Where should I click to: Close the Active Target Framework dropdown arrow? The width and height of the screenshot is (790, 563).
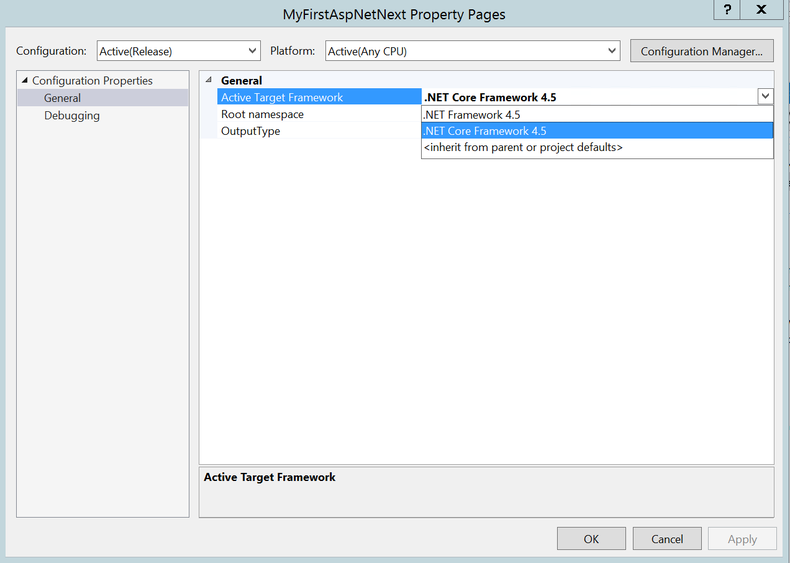click(765, 96)
